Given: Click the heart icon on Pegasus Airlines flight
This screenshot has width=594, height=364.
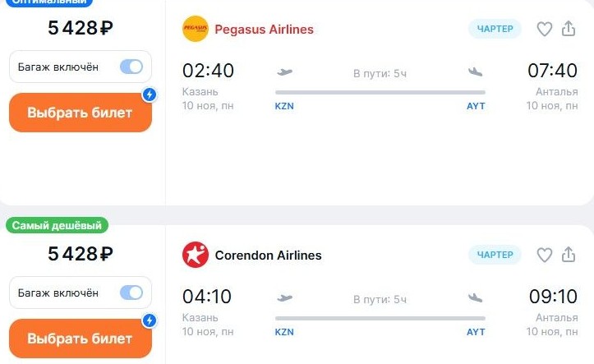Looking at the screenshot, I should click(544, 30).
